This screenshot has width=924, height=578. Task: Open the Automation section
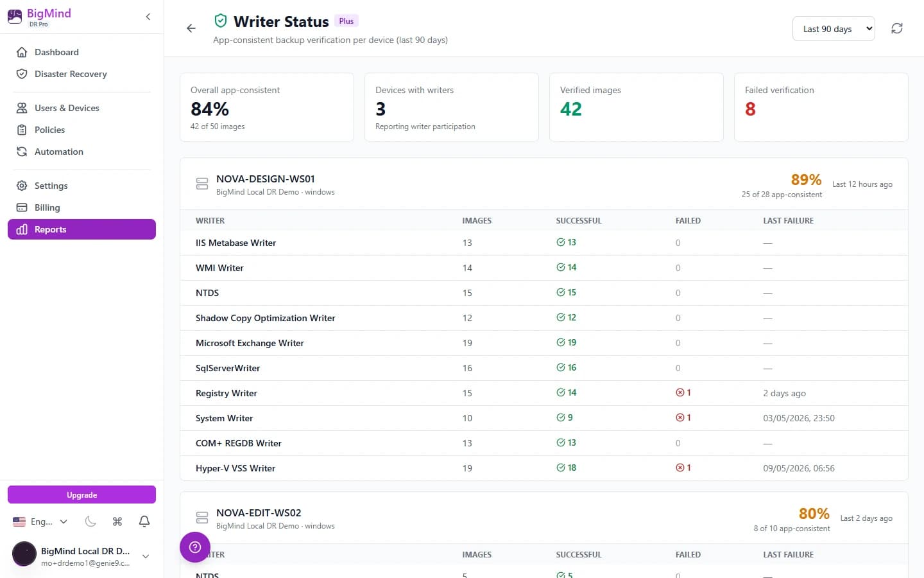coord(81,152)
